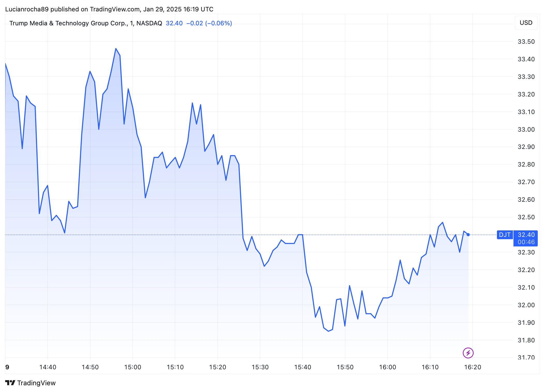Click the 14:50 time axis label
This screenshot has height=392, width=545.
click(90, 367)
